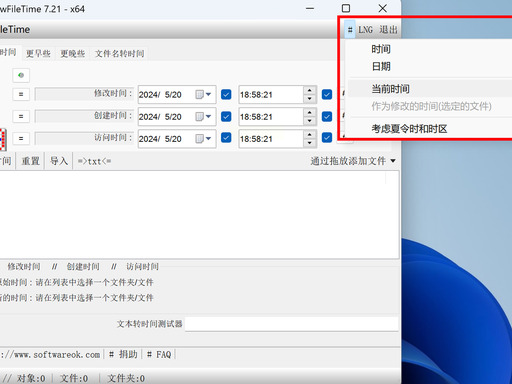
Task: Click the 文本转时间测试器 input field
Action: [292, 324]
